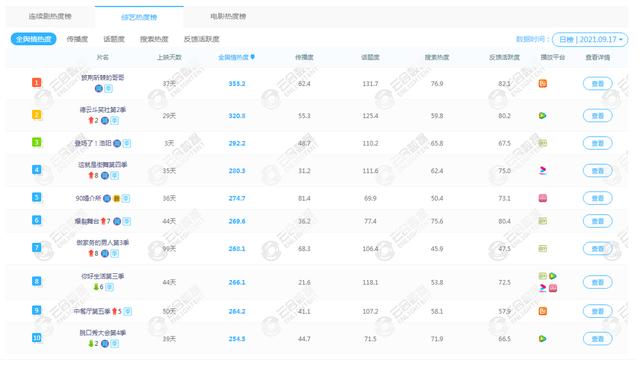The width and height of the screenshot is (640, 366).
Task: Select the 全舆情热度 filter pill
Action: (x=33, y=39)
